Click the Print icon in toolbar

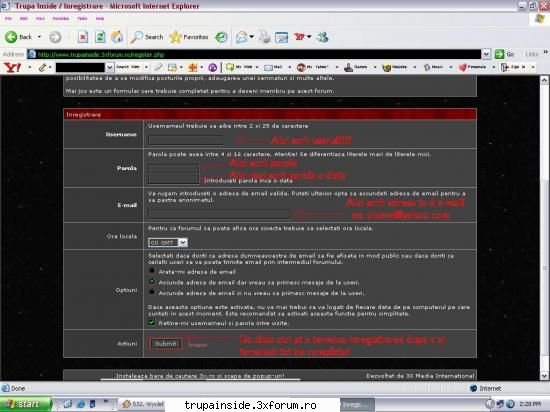tap(265, 37)
